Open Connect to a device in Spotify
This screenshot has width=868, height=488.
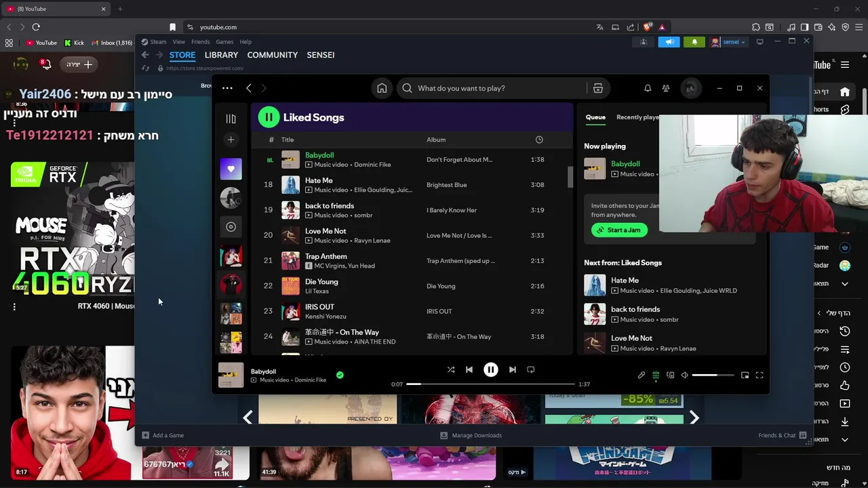coord(670,375)
